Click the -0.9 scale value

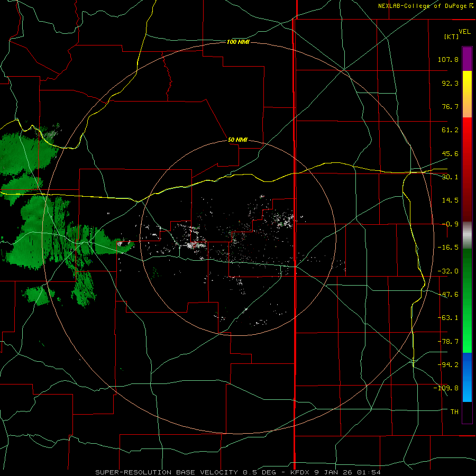[450, 224]
